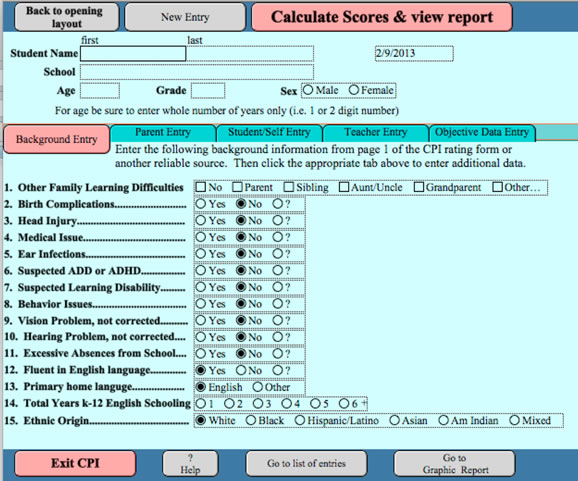
Task: Select Yes for Suspected ADD or ADHD
Action: click(201, 270)
